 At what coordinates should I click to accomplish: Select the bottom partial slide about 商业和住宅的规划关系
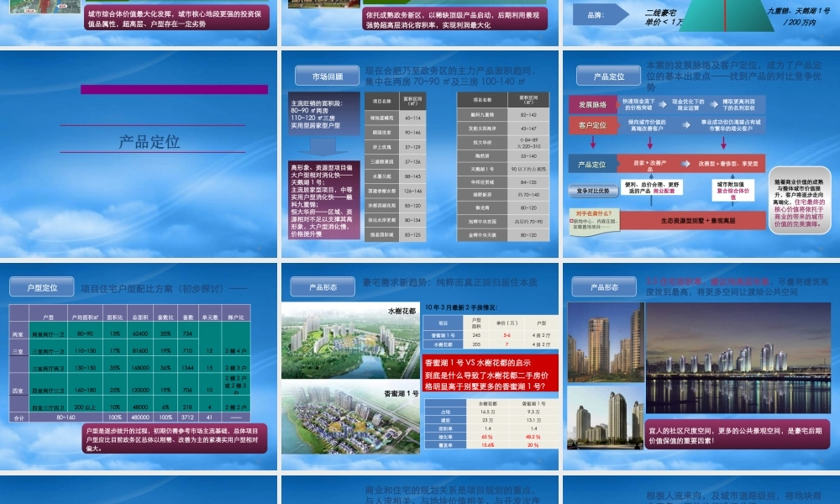[x=419, y=490]
